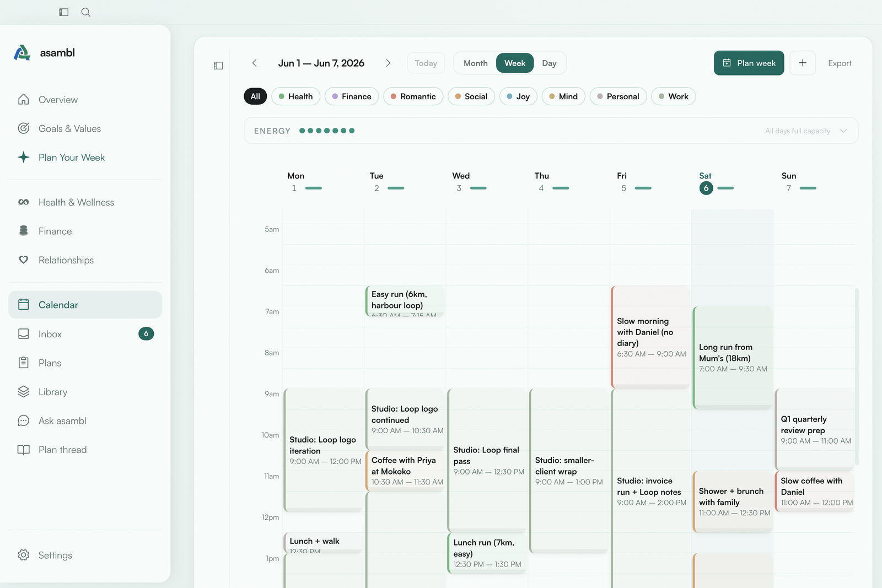Open Plans in sidebar

pyautogui.click(x=85, y=363)
